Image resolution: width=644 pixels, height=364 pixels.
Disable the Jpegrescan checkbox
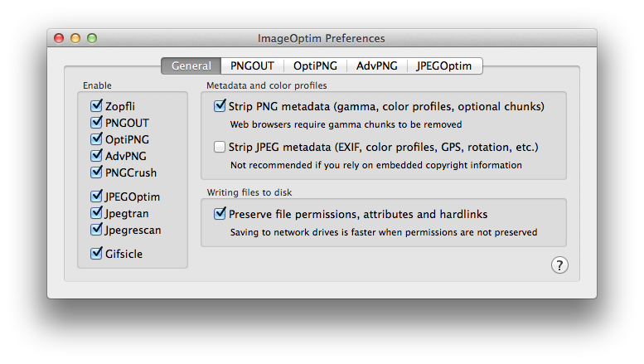pyautogui.click(x=96, y=229)
